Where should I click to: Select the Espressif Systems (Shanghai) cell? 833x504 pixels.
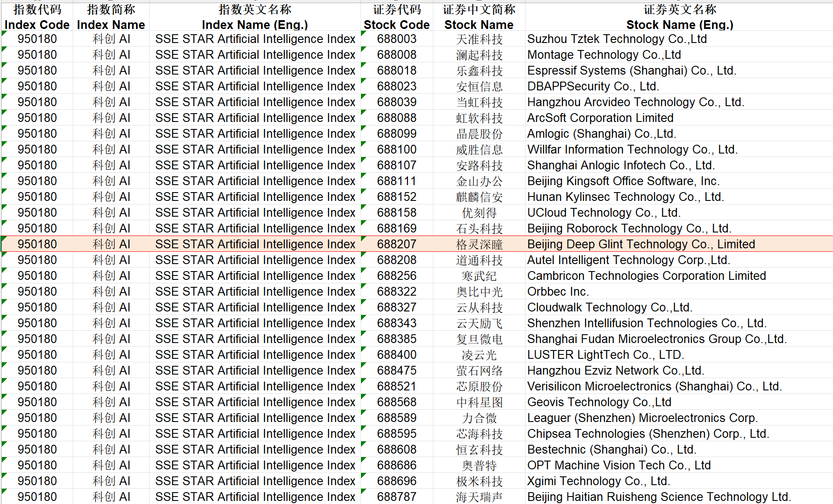click(631, 71)
